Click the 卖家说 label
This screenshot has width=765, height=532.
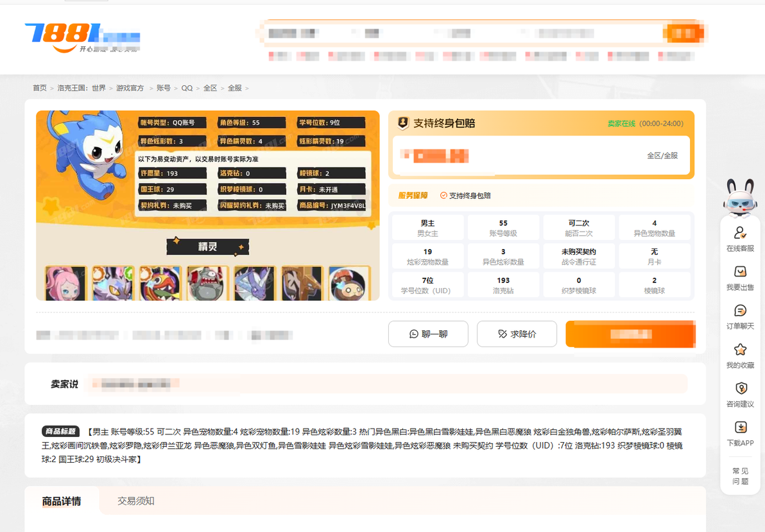pos(64,384)
